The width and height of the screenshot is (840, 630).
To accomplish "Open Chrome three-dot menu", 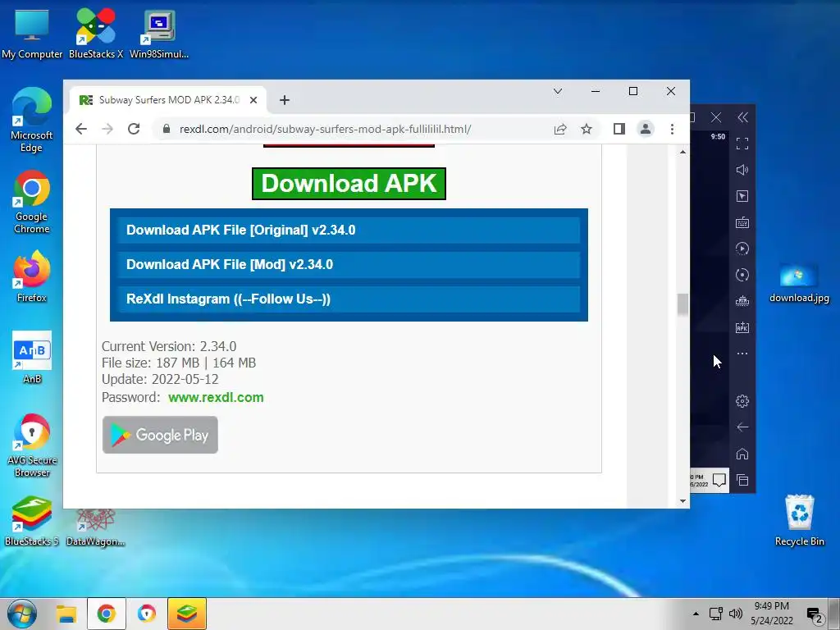I will (x=672, y=129).
